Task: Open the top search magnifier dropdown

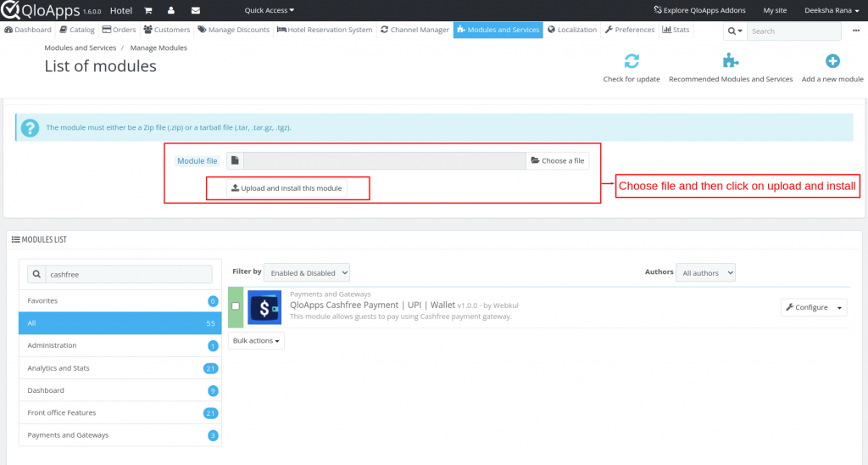Action: [735, 31]
